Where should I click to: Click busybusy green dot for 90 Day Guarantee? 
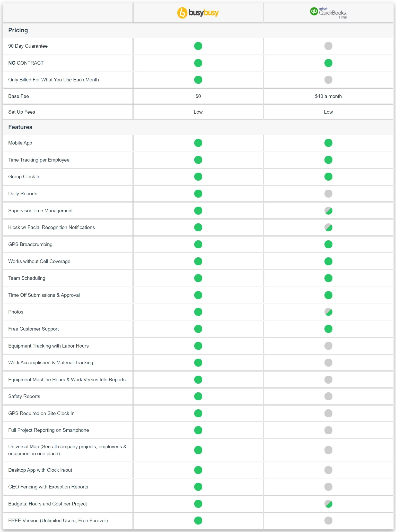198,46
